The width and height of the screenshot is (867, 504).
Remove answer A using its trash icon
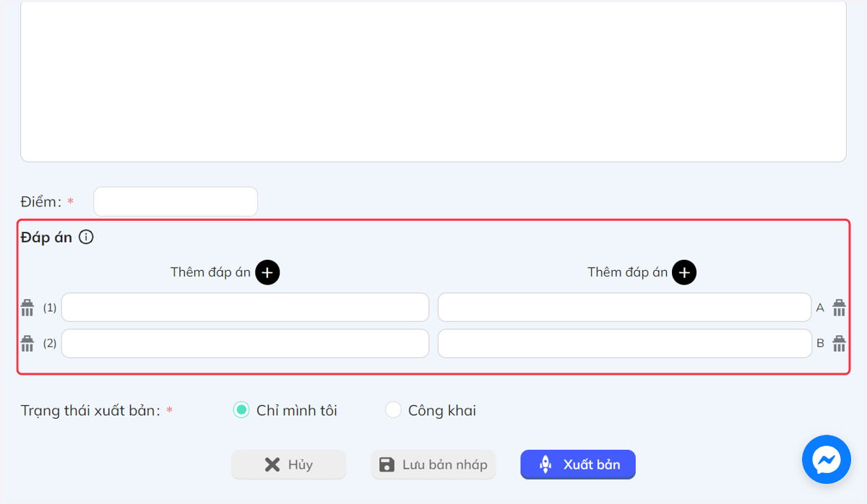(839, 308)
